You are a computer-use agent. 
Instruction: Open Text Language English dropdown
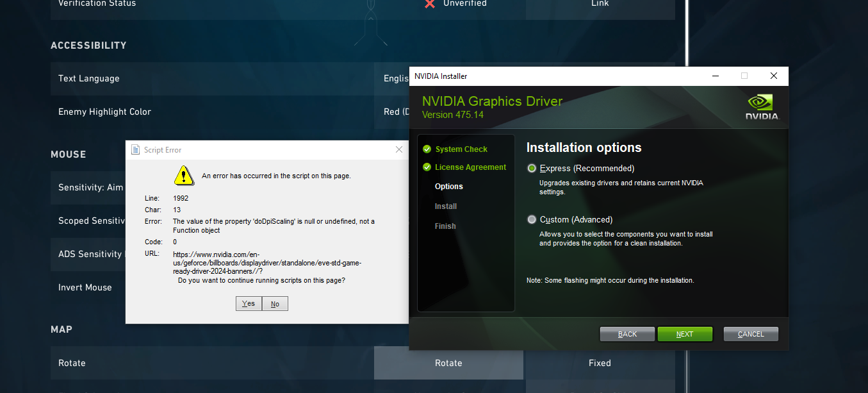click(x=391, y=79)
